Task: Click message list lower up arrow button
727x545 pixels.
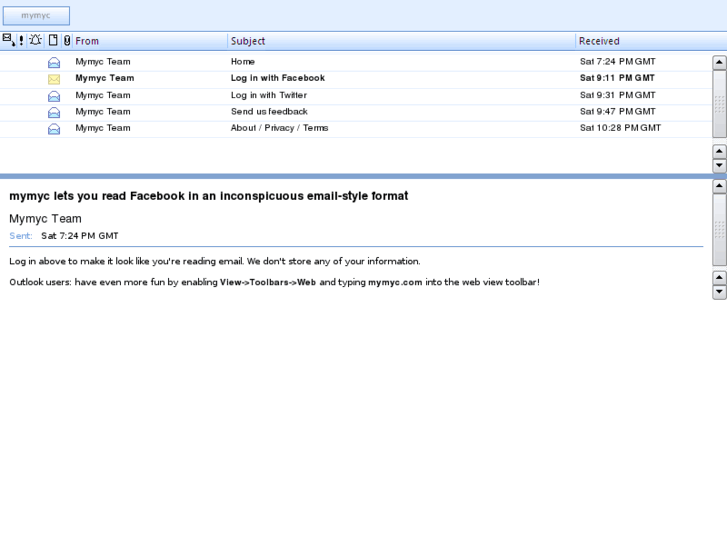Action: [719, 151]
